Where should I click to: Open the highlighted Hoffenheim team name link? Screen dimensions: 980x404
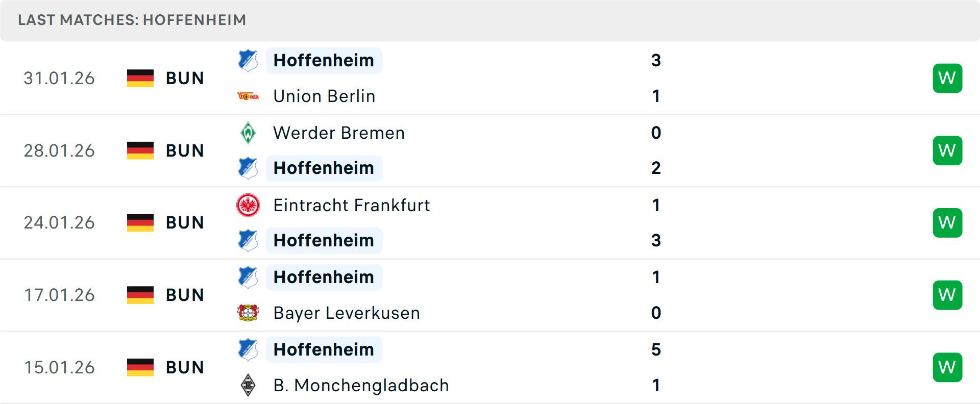324,60
